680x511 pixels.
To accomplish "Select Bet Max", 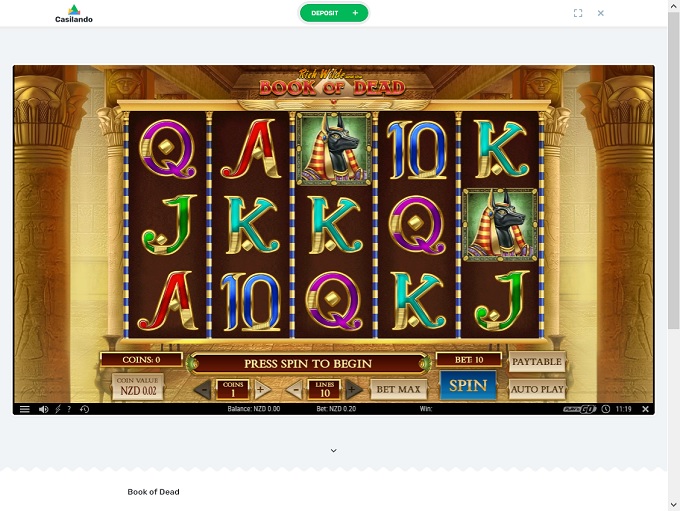I will (399, 389).
